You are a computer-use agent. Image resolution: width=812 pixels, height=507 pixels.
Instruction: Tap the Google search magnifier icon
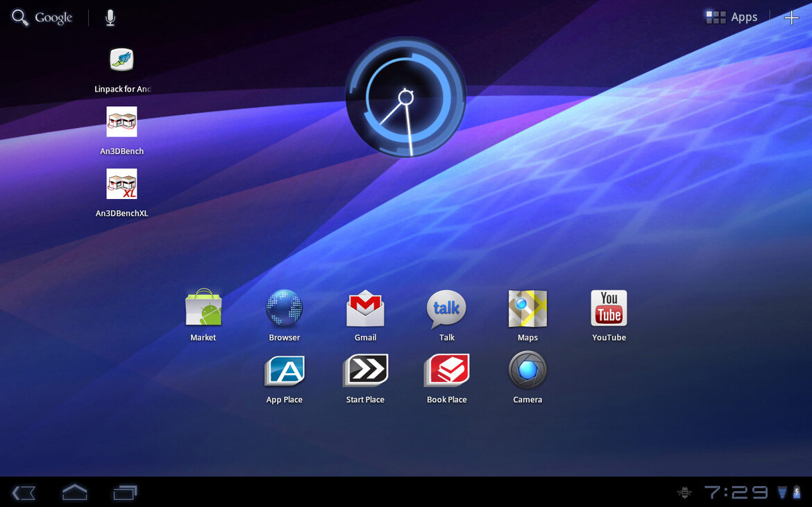tap(19, 17)
